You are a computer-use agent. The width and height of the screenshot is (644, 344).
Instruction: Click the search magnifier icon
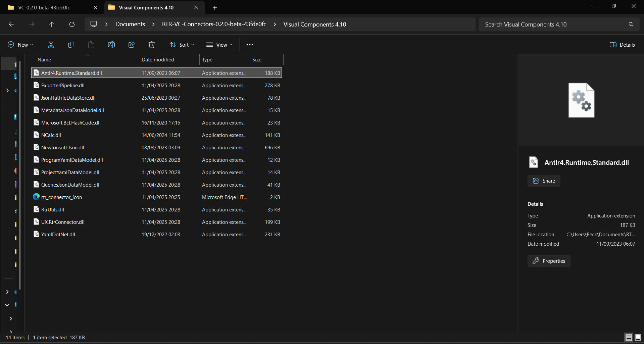(631, 24)
